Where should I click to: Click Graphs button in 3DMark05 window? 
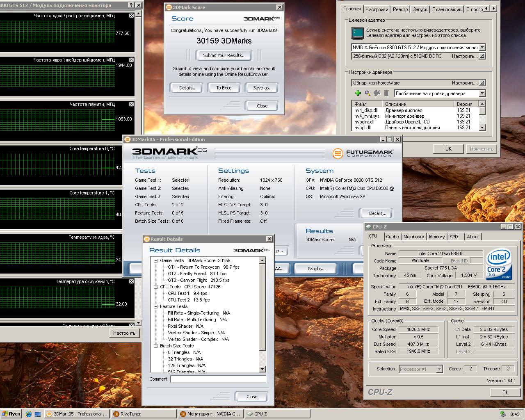tap(317, 269)
